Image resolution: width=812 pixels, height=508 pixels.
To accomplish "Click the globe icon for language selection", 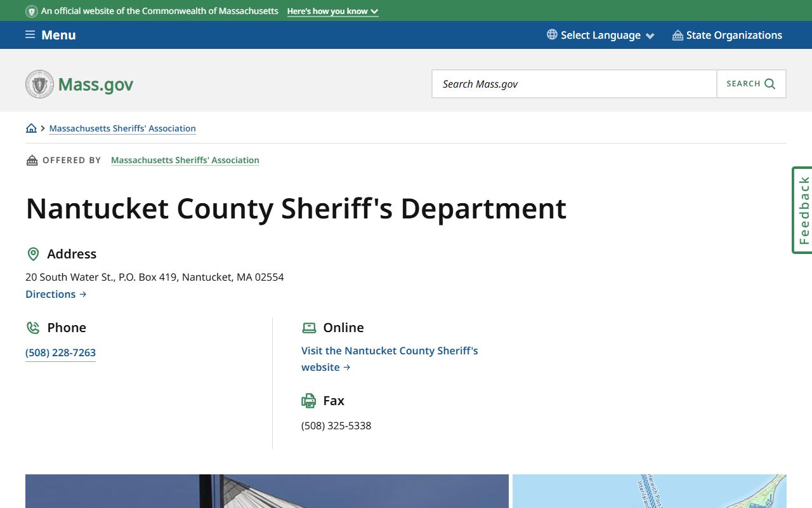I will (552, 35).
